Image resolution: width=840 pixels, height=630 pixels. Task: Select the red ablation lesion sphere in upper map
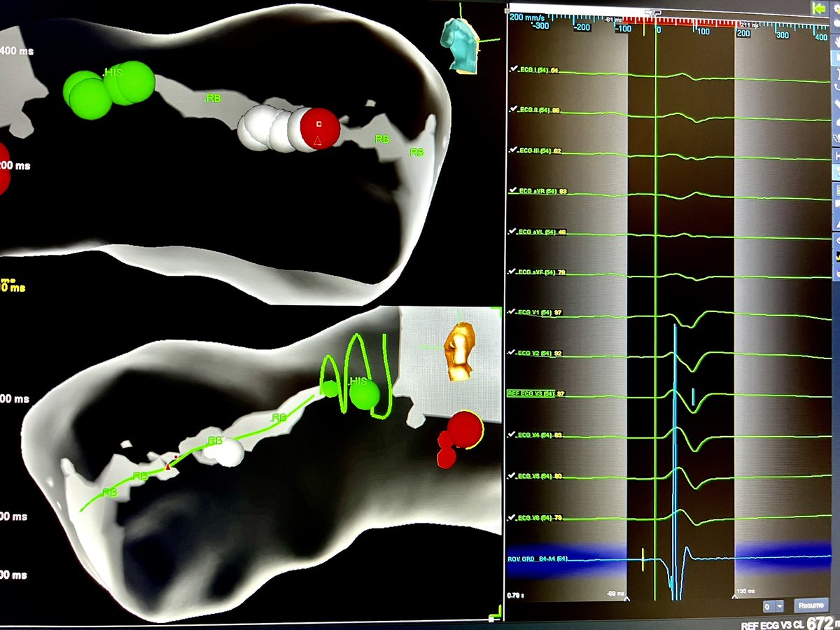[319, 129]
